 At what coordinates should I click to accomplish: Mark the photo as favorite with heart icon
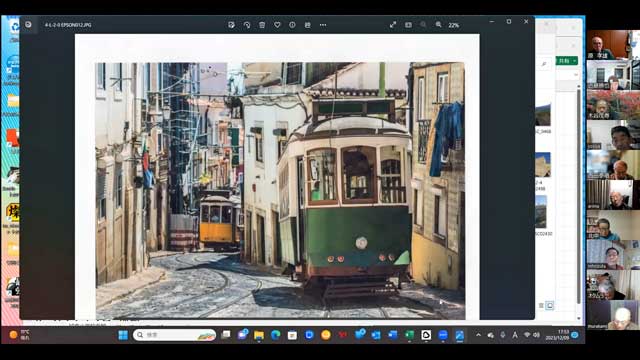point(277,25)
